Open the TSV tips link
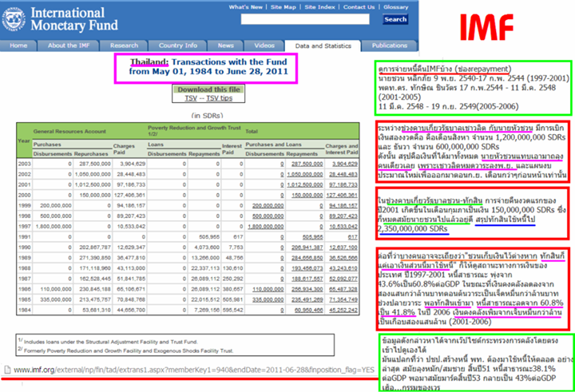Screen dimensions: 575x392 (x=220, y=98)
